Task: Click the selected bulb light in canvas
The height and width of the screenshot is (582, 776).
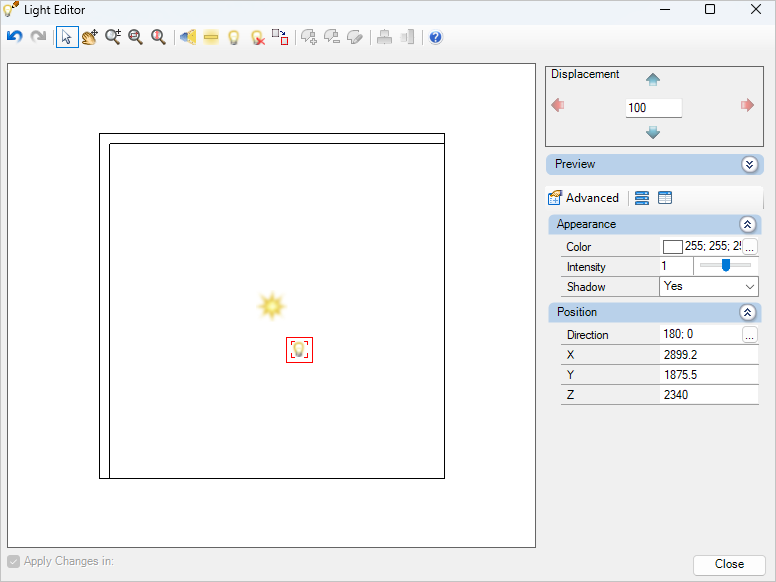Action: click(x=299, y=350)
